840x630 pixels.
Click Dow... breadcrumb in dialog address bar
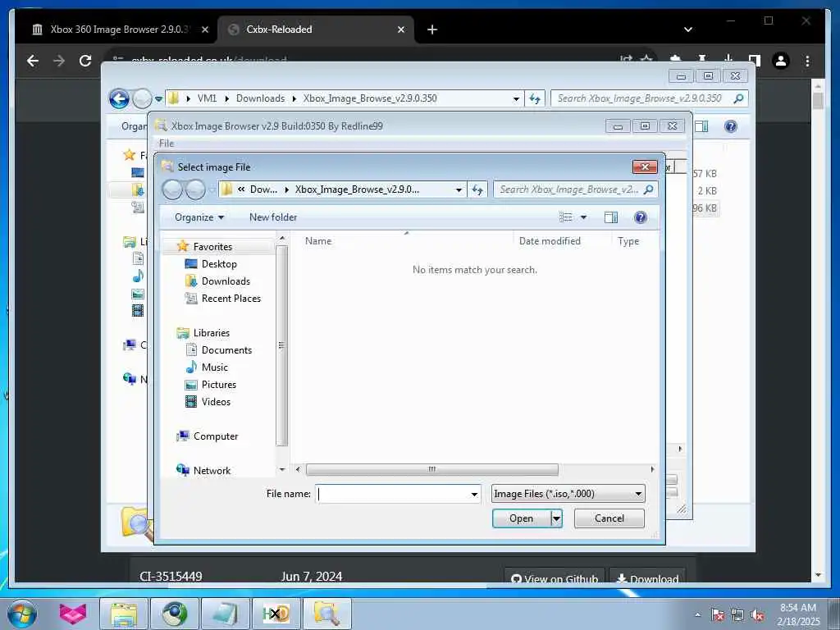[263, 189]
